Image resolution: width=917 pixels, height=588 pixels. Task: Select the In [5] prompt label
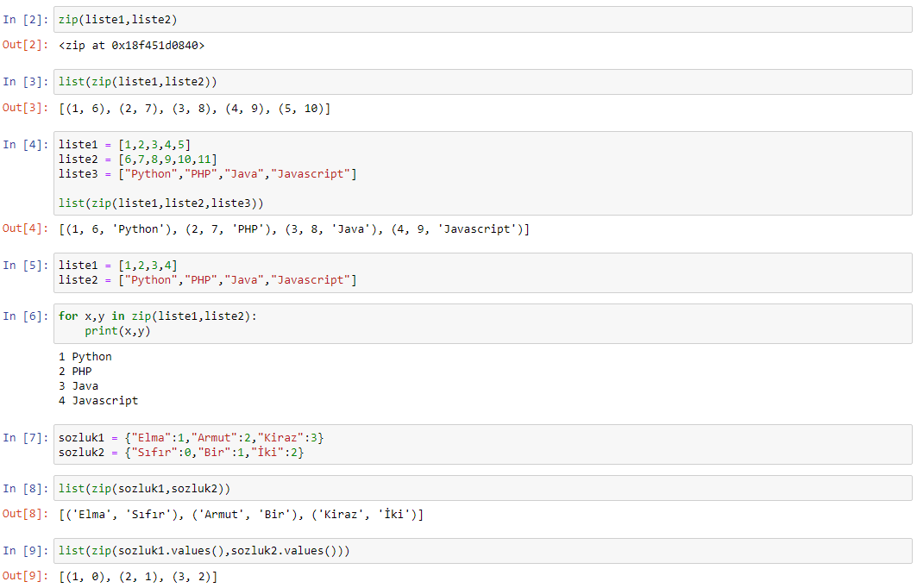pos(25,266)
